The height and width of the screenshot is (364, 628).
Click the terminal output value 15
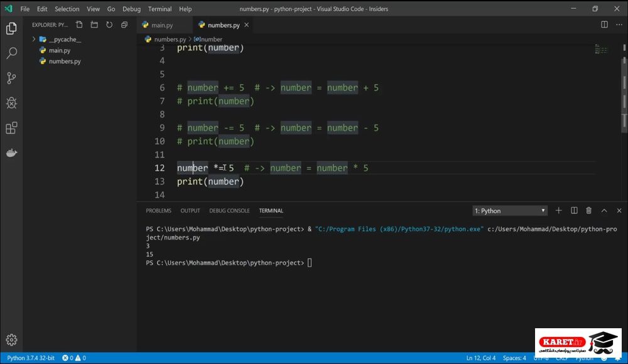tap(149, 254)
